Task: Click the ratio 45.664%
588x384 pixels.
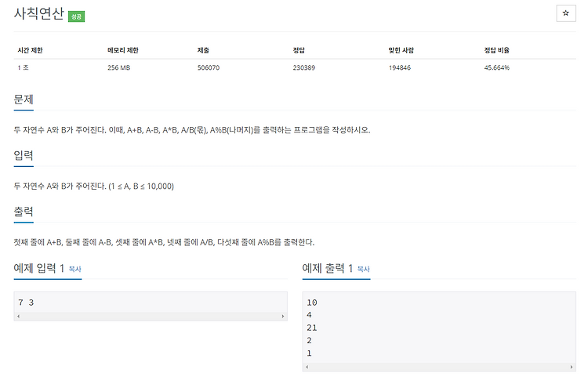Action: [497, 68]
